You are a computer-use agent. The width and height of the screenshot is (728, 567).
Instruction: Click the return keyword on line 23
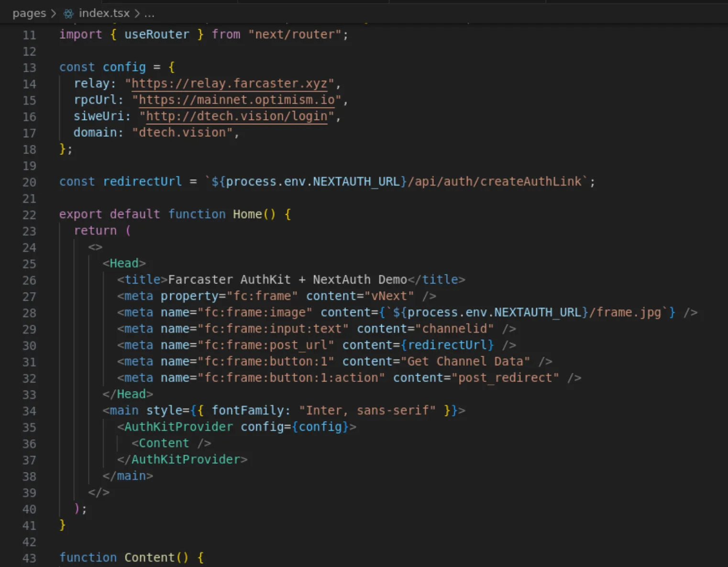[x=95, y=230]
